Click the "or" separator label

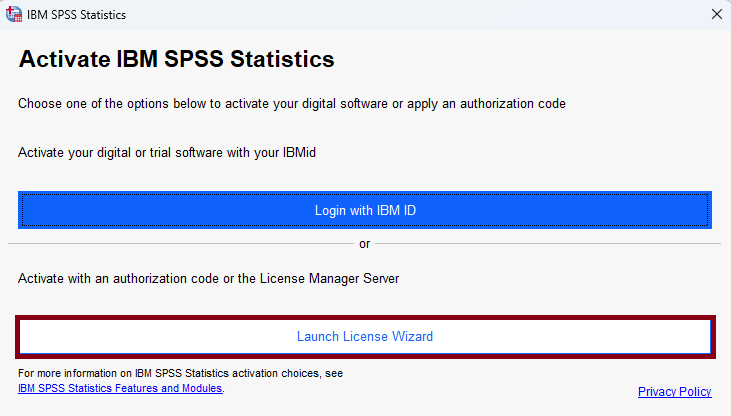click(365, 244)
